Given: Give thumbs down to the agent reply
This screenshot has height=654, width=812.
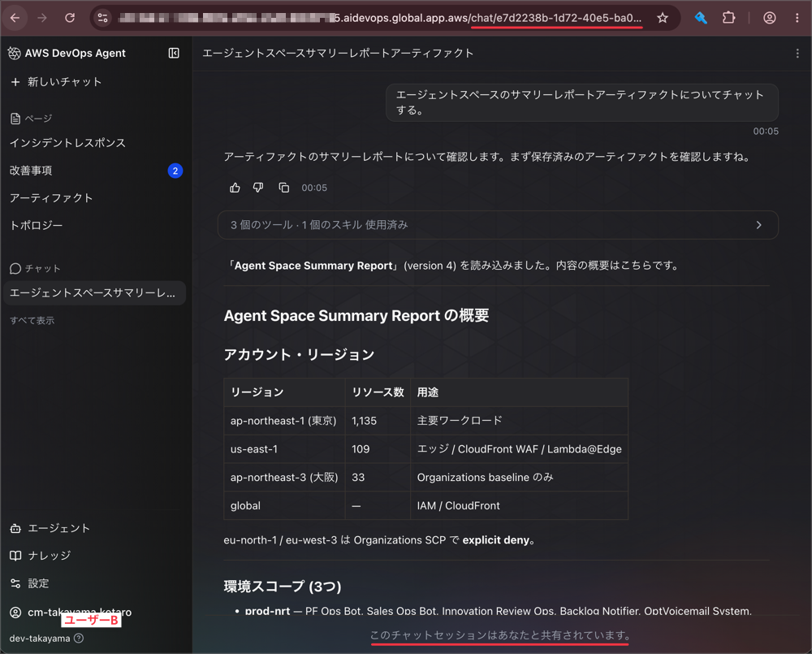Looking at the screenshot, I should pyautogui.click(x=258, y=188).
